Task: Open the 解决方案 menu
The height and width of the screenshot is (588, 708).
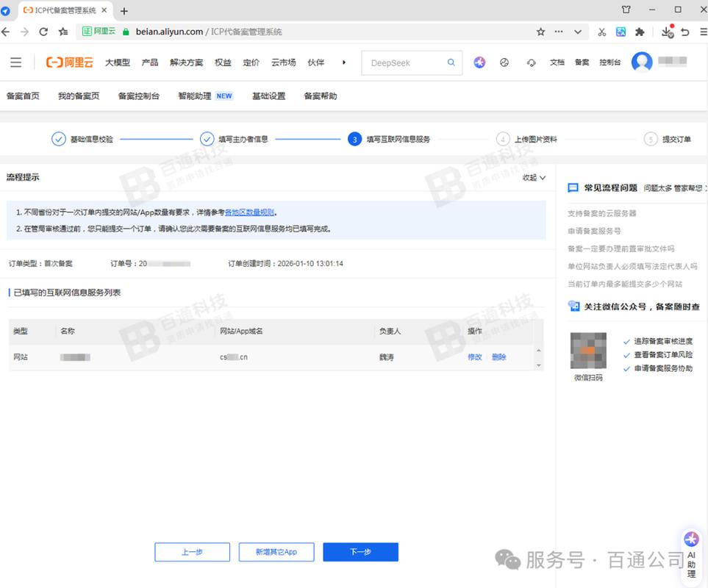Action: click(187, 62)
